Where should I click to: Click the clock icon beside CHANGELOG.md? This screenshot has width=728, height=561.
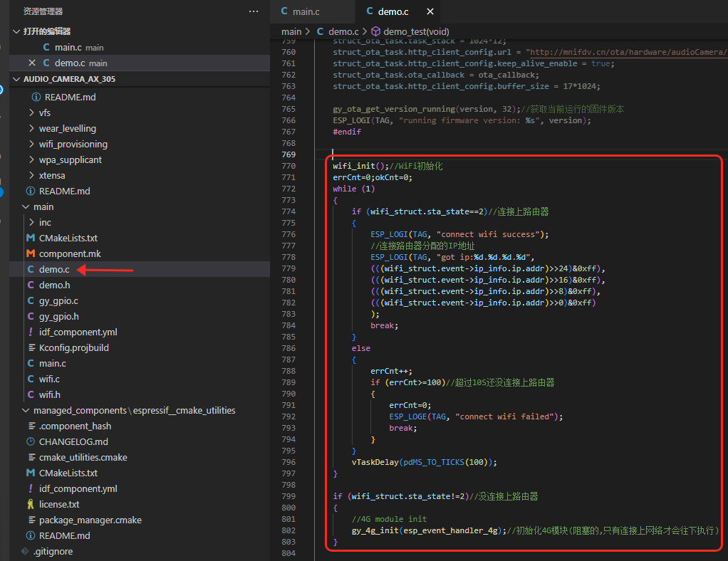(31, 441)
